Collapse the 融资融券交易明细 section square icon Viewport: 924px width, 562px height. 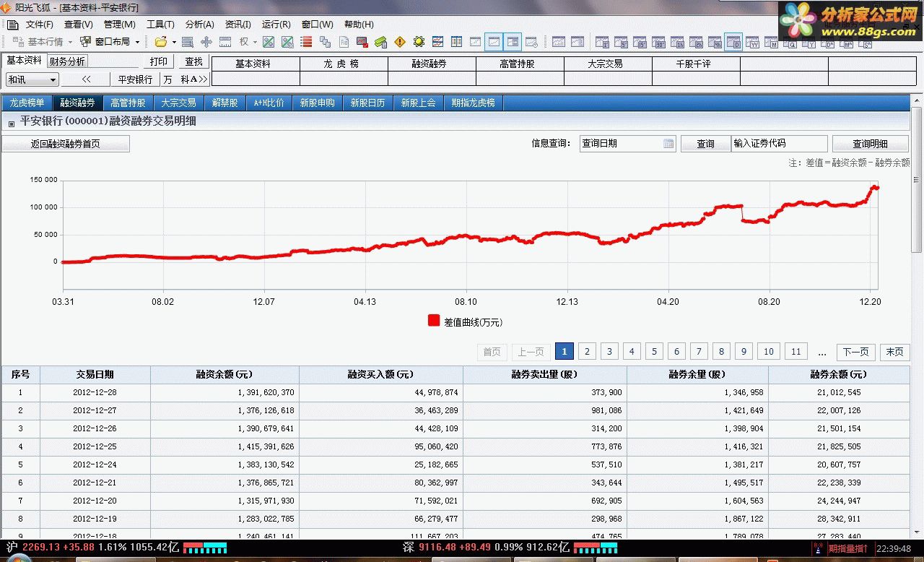pyautogui.click(x=12, y=124)
